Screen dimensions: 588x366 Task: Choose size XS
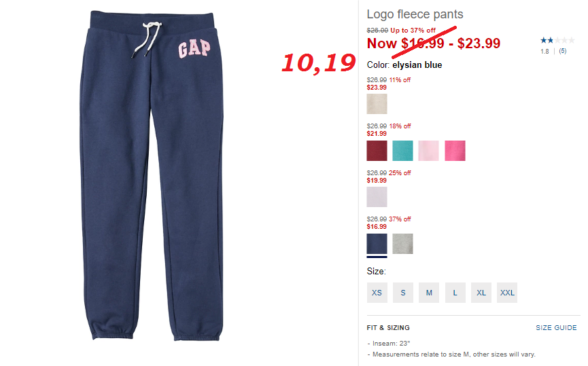[x=377, y=293]
